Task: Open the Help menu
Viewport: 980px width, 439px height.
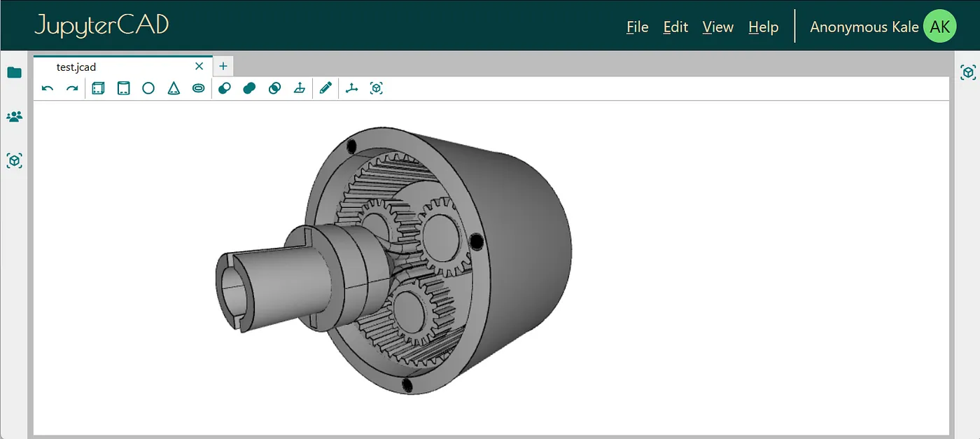Action: pos(763,27)
